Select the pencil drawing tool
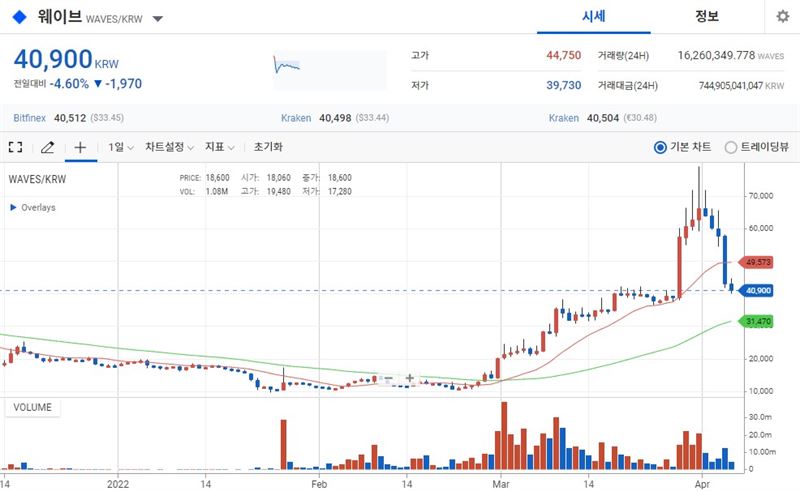Image resolution: width=800 pixels, height=491 pixels. tap(47, 147)
